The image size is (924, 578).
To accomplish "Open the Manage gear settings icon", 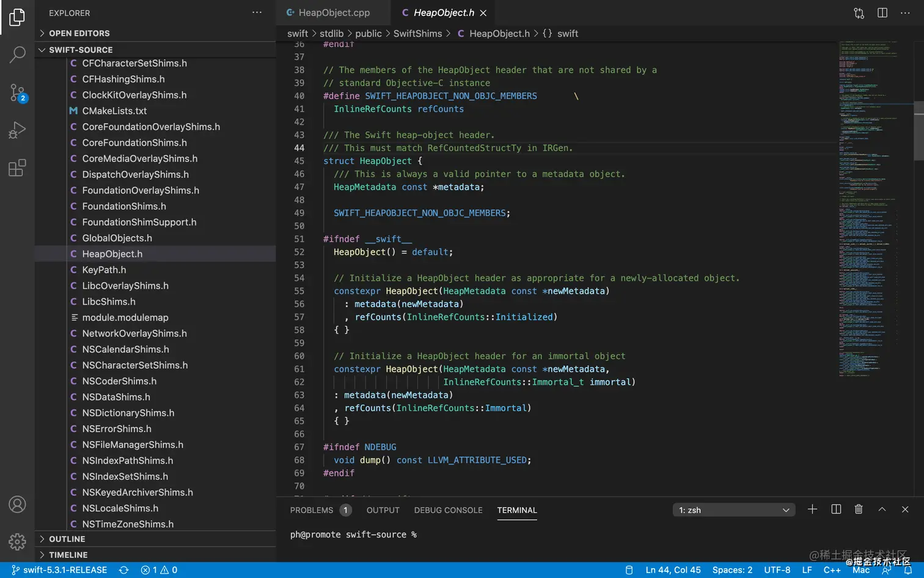I will [17, 541].
